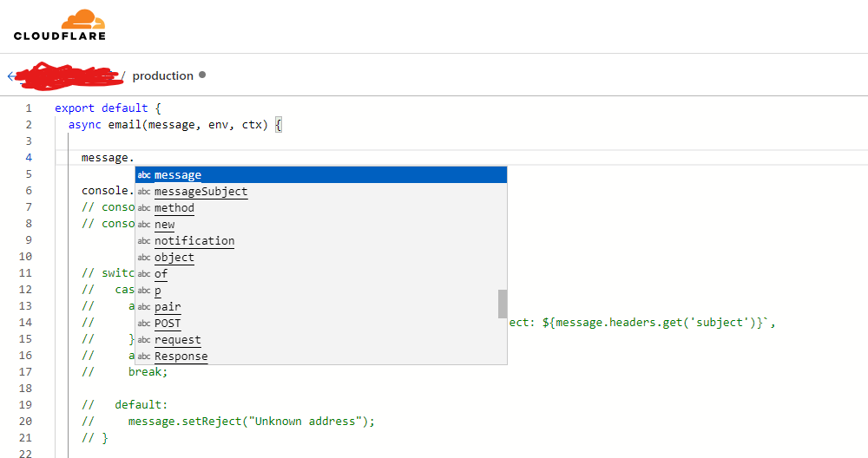Place cursor after 'message.' on line 4
868x458 pixels.
coord(135,158)
